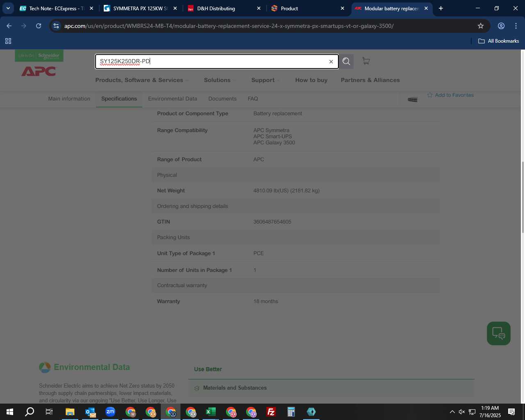This screenshot has width=525, height=420.
Task: Open the All Bookmarks folder
Action: click(499, 41)
